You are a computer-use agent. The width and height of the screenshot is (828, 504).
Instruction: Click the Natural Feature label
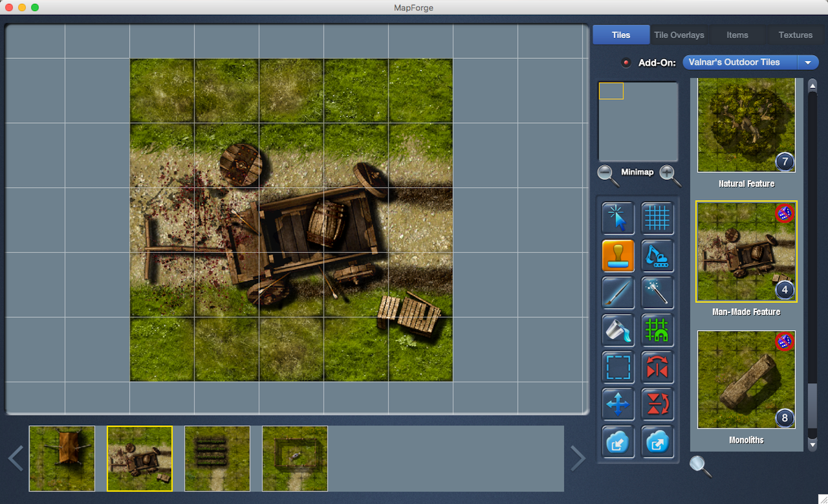point(746,184)
